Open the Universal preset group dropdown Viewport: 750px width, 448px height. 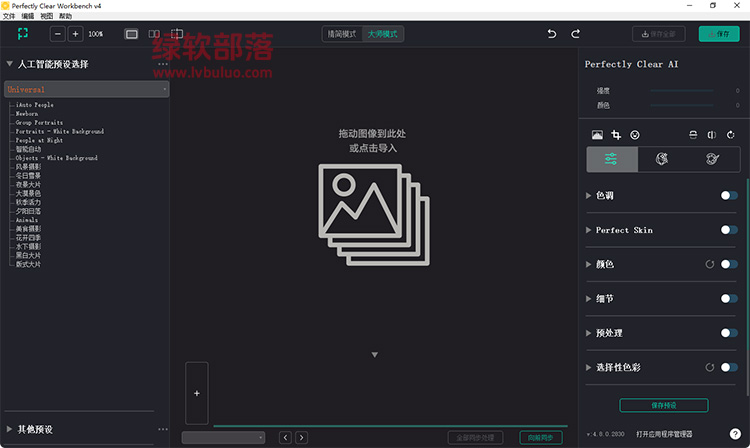pos(87,89)
